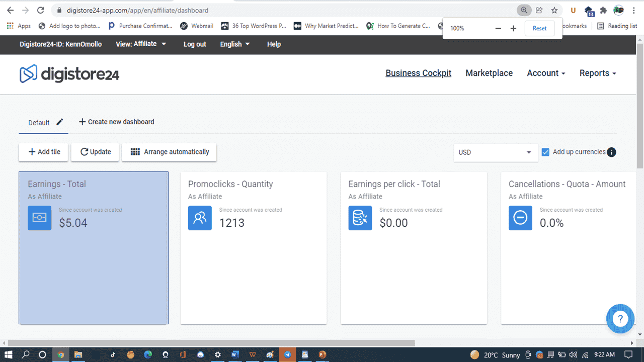Click the info icon next to Add up currencies
Screen dimensions: 644x362
pyautogui.click(x=611, y=152)
